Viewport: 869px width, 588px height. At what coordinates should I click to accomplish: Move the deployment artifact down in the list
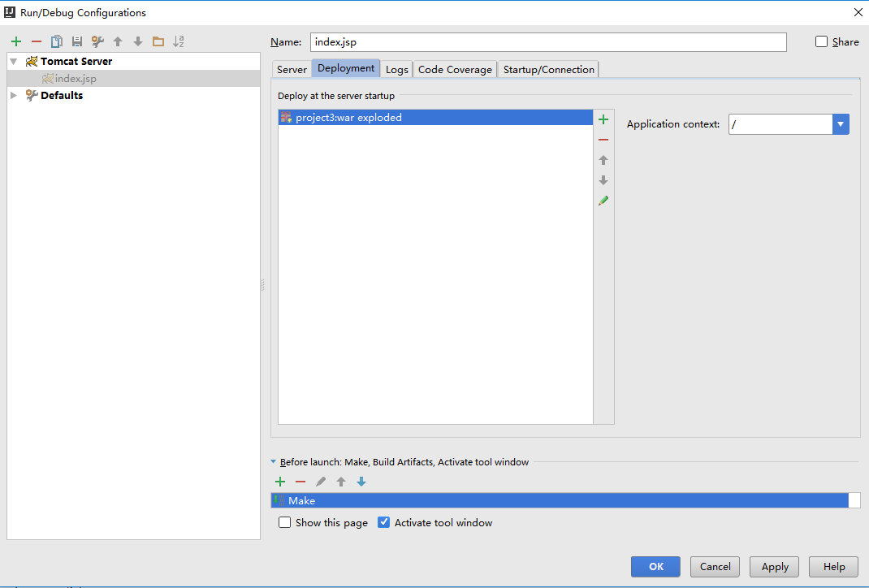click(603, 180)
